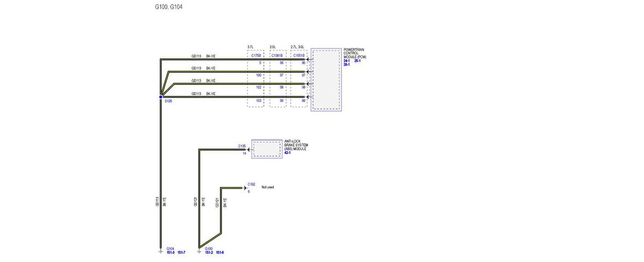Select connector label C1551B
The image size is (644, 262).
298,55
